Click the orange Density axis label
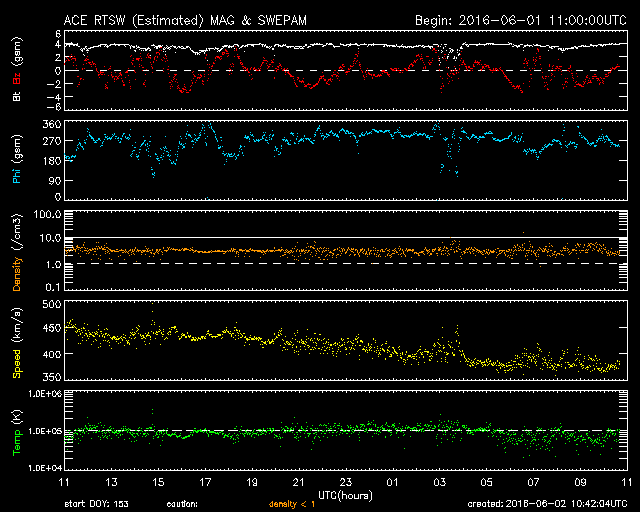The width and height of the screenshot is (640, 512). (x=17, y=251)
